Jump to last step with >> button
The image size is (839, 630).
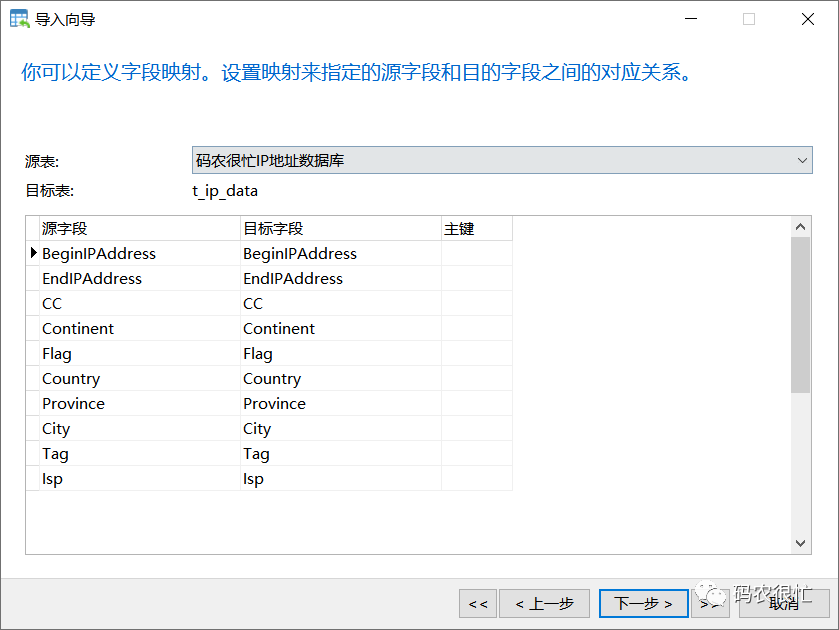coord(710,604)
